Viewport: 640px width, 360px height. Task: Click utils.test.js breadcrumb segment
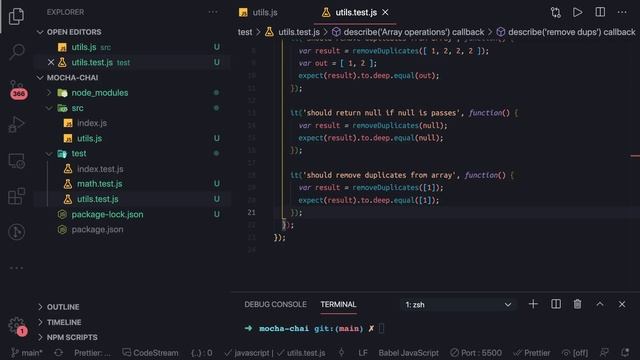coord(293,32)
